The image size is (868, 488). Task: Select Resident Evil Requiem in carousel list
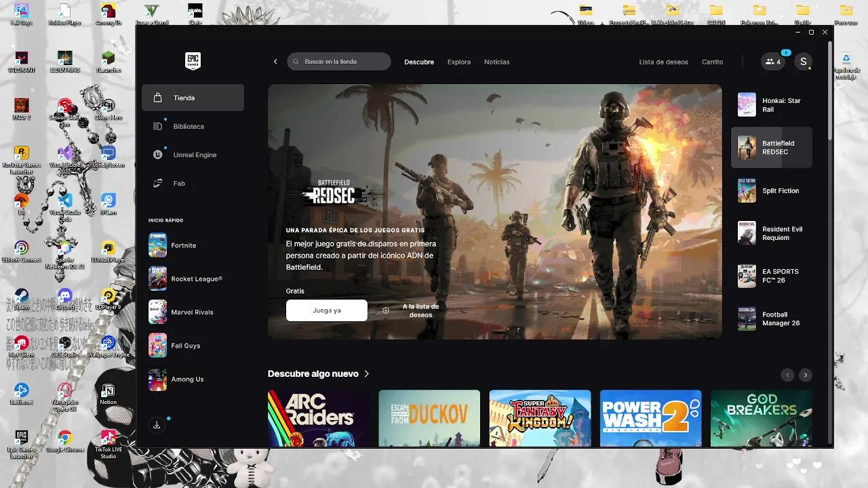point(772,233)
